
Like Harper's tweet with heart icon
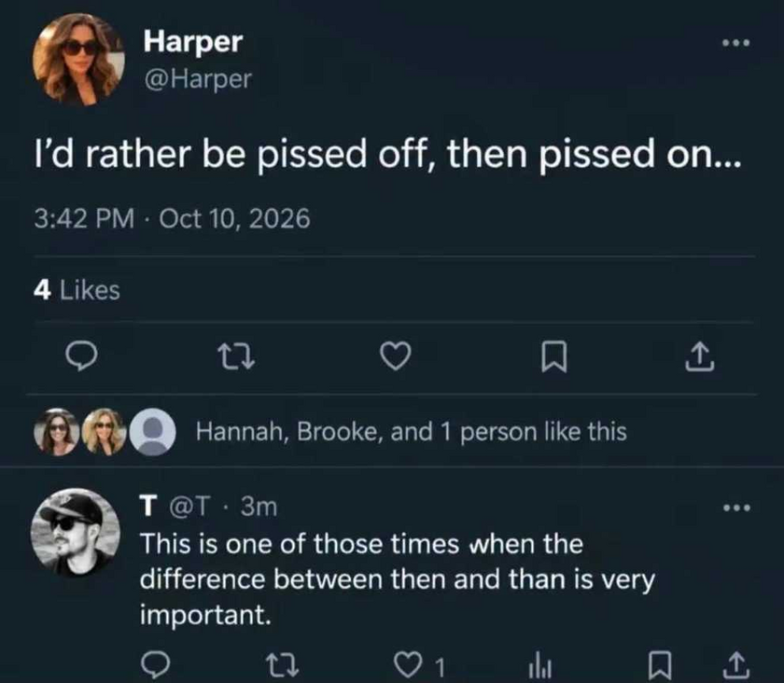[x=396, y=356]
